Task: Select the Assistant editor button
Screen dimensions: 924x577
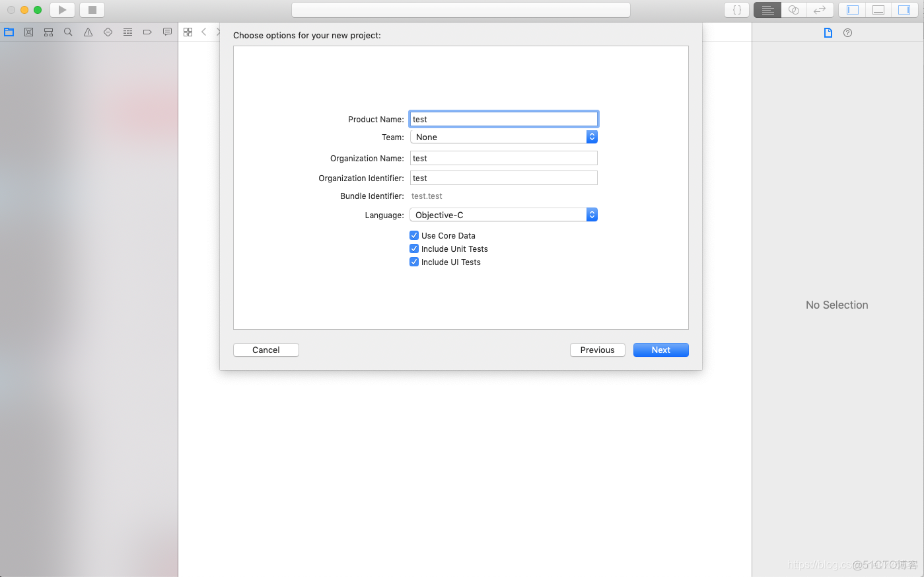Action: [794, 10]
